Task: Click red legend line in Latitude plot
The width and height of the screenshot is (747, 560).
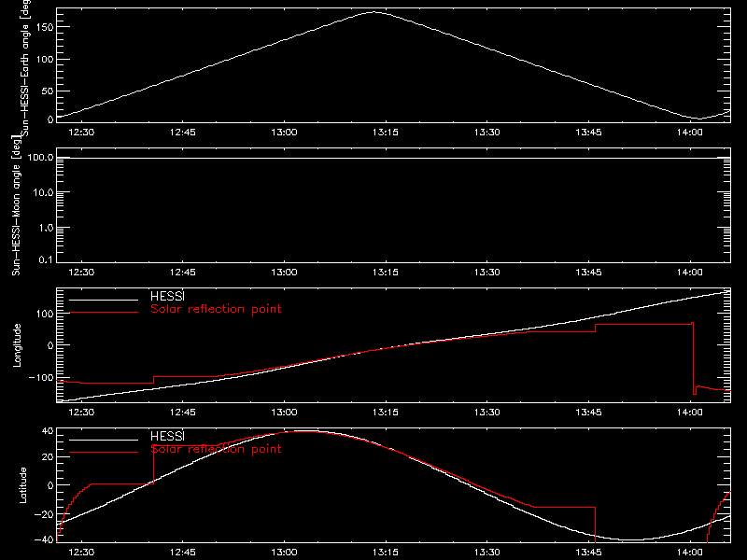Action: [104, 453]
